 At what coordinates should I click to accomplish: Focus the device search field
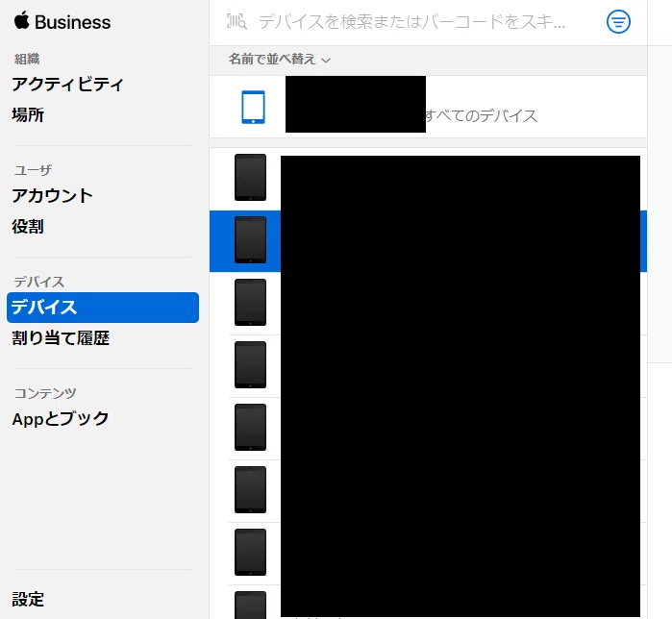click(x=411, y=21)
